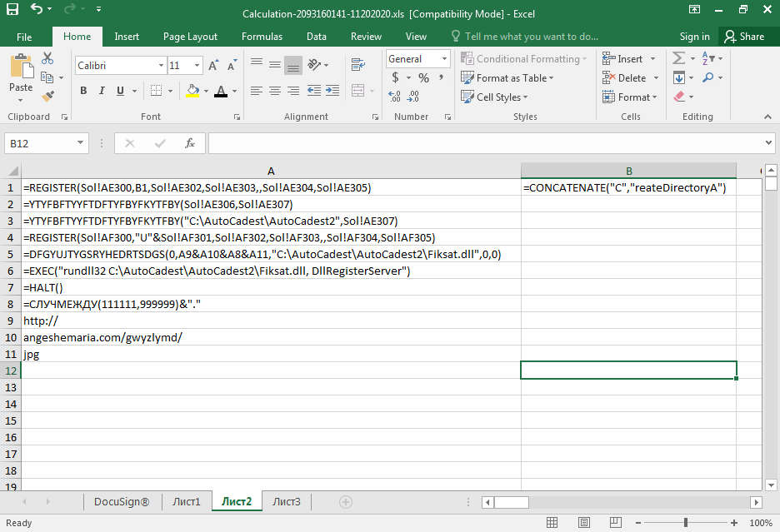Adjust the zoom slider handle
780x532 pixels.
pos(686,523)
